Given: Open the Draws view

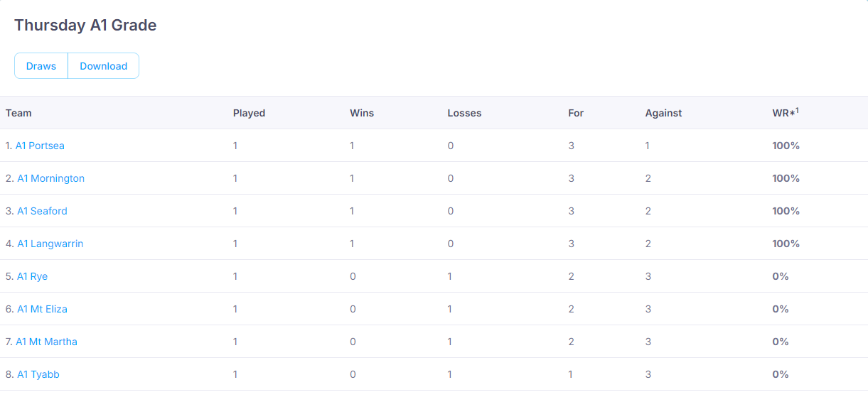Looking at the screenshot, I should pos(41,66).
